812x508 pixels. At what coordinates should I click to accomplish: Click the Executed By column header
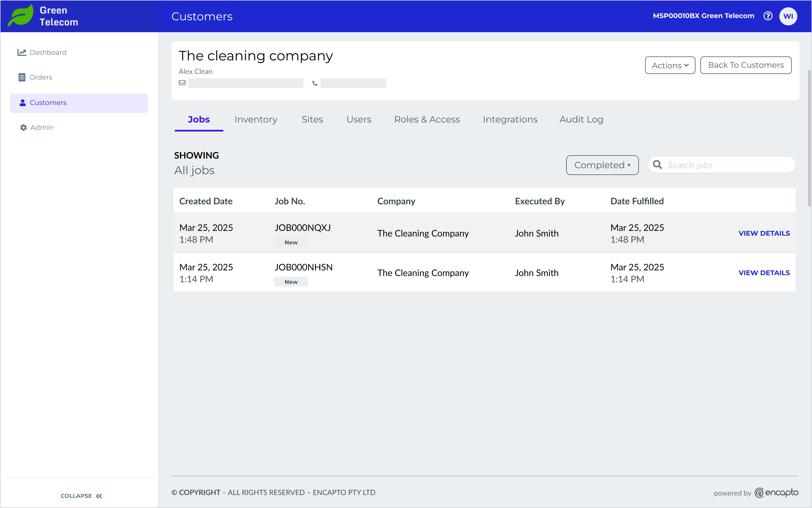pyautogui.click(x=540, y=201)
